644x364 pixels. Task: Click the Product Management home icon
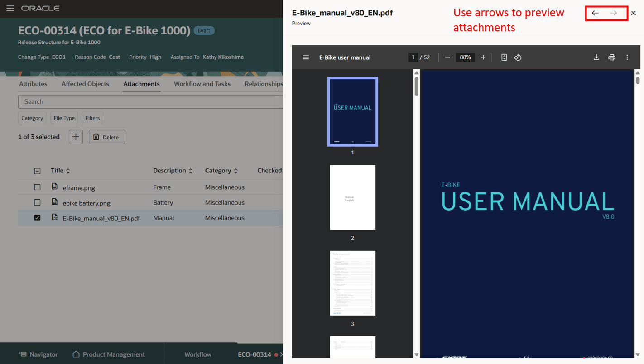tap(76, 354)
